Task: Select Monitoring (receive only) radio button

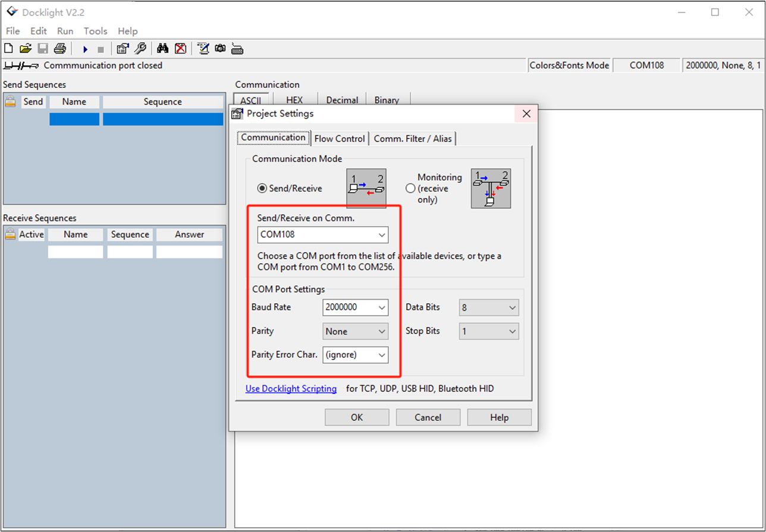Action: [x=410, y=188]
